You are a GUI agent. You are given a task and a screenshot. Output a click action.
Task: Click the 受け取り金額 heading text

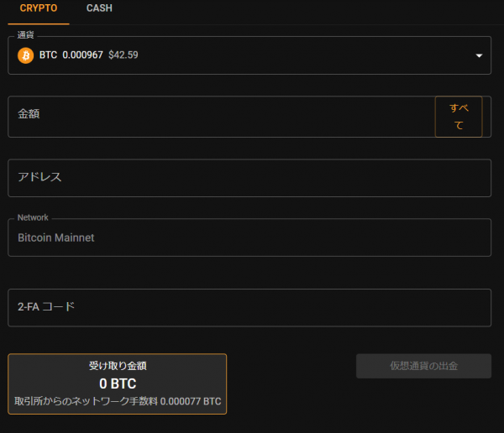coord(118,366)
